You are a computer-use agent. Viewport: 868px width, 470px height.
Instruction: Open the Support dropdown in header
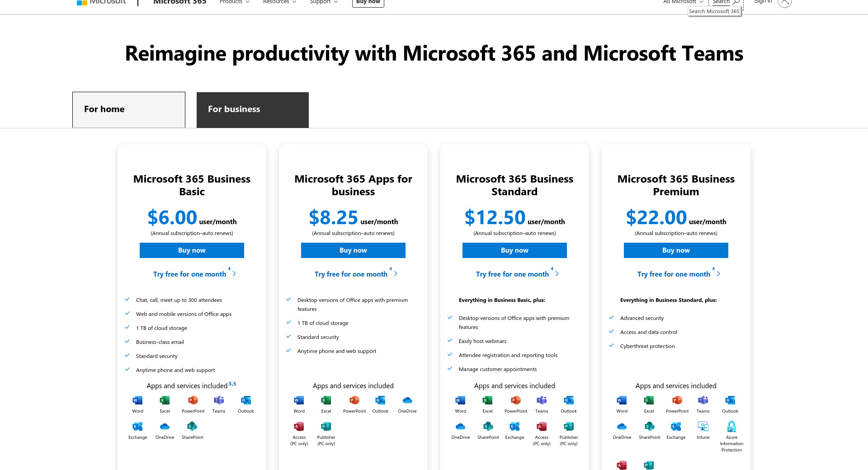click(x=323, y=2)
